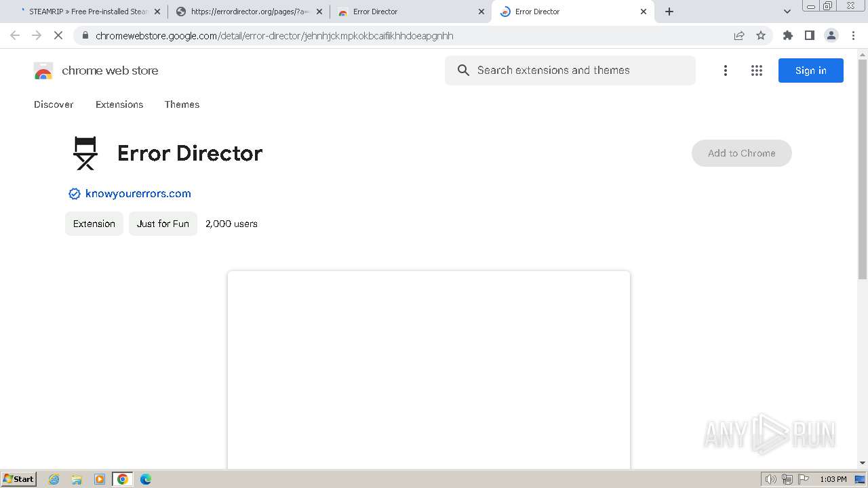View site information lock icon
The height and width of the screenshot is (488, 868).
click(x=85, y=36)
